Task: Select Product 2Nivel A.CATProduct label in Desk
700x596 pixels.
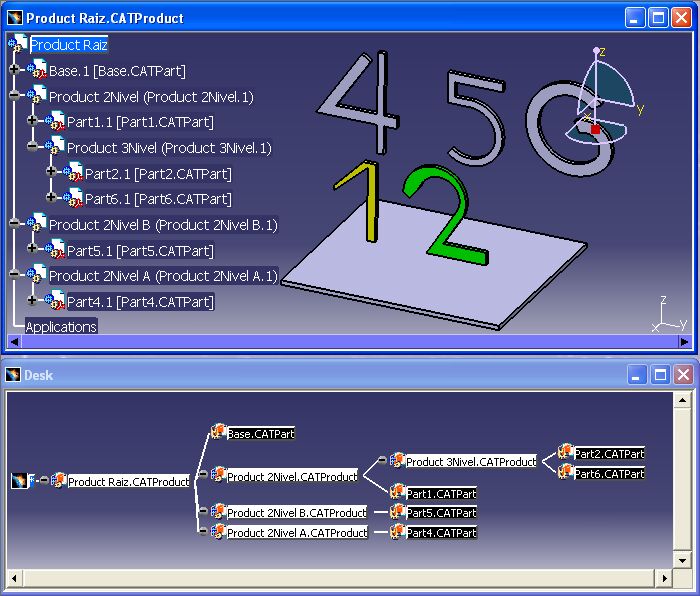Action: pyautogui.click(x=297, y=533)
